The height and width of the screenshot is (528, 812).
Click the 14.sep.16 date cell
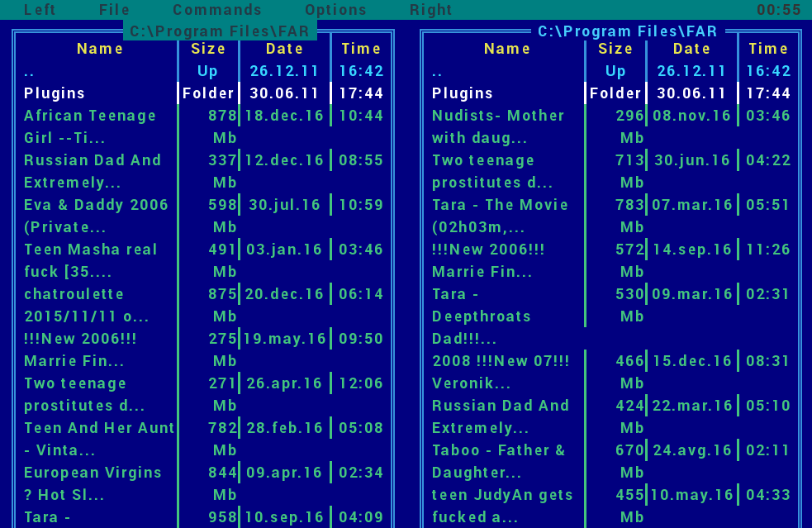point(691,250)
